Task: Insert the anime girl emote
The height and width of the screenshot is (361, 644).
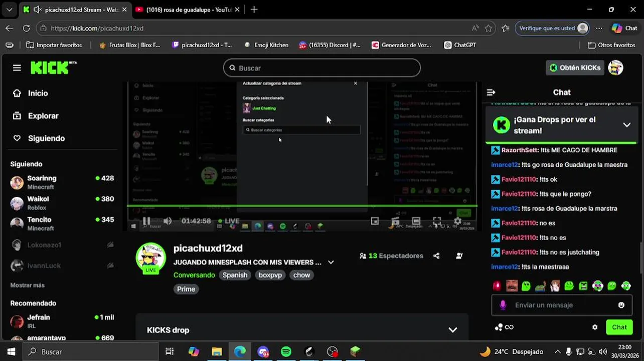Action: [x=555, y=286]
